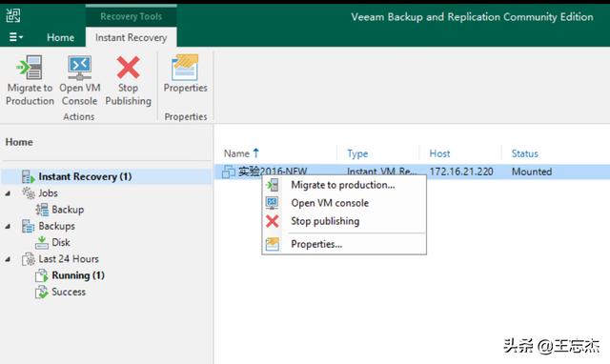The image size is (610, 364).
Task: Click the Backup job icon
Action: click(42, 210)
